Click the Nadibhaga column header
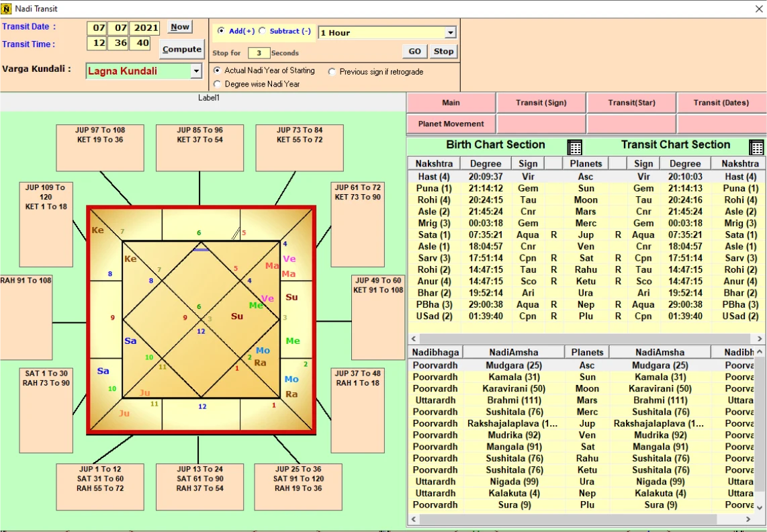Screen dimensions: 767x532 pos(435,353)
